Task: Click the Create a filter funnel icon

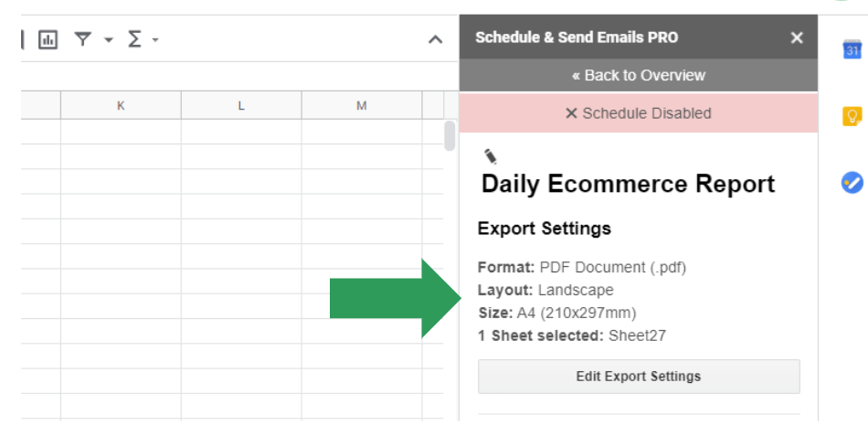Action: 83,39
